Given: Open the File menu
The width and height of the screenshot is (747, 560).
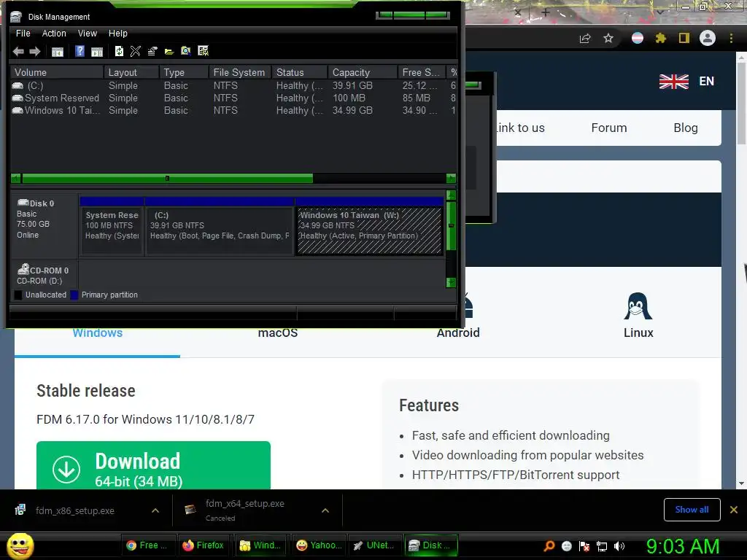Looking at the screenshot, I should 23,34.
